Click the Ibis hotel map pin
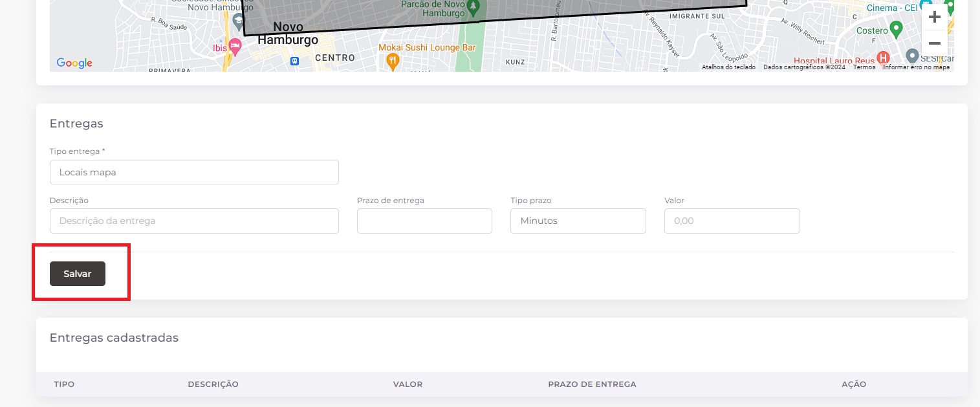 click(x=235, y=47)
